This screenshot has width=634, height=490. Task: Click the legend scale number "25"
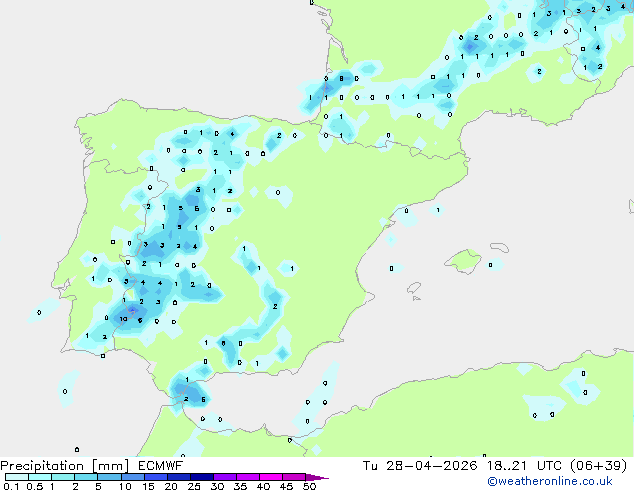[x=194, y=486]
